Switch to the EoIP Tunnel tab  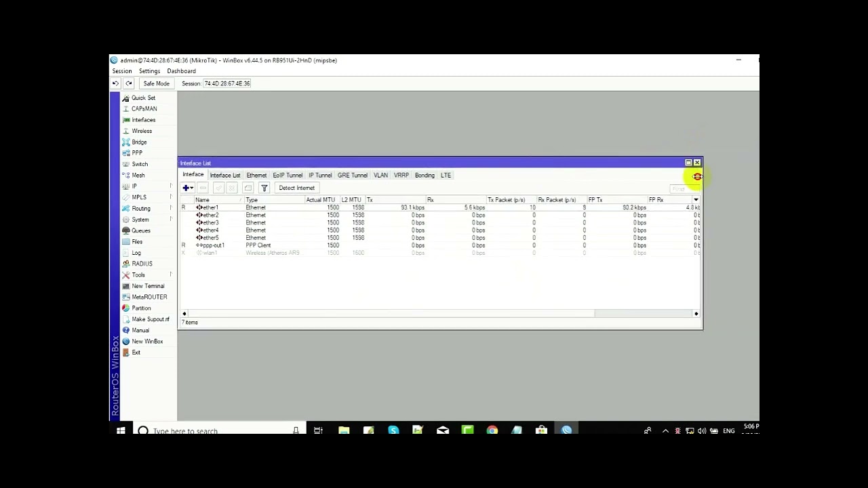point(288,175)
